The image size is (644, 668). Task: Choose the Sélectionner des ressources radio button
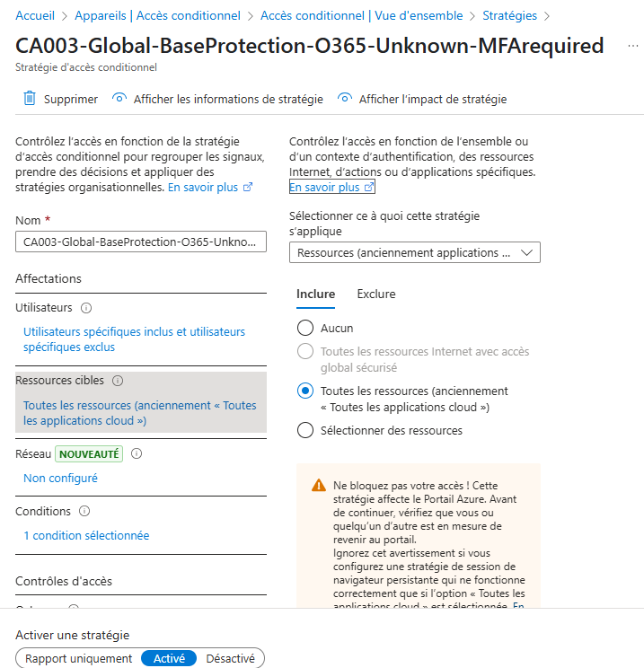(x=305, y=431)
